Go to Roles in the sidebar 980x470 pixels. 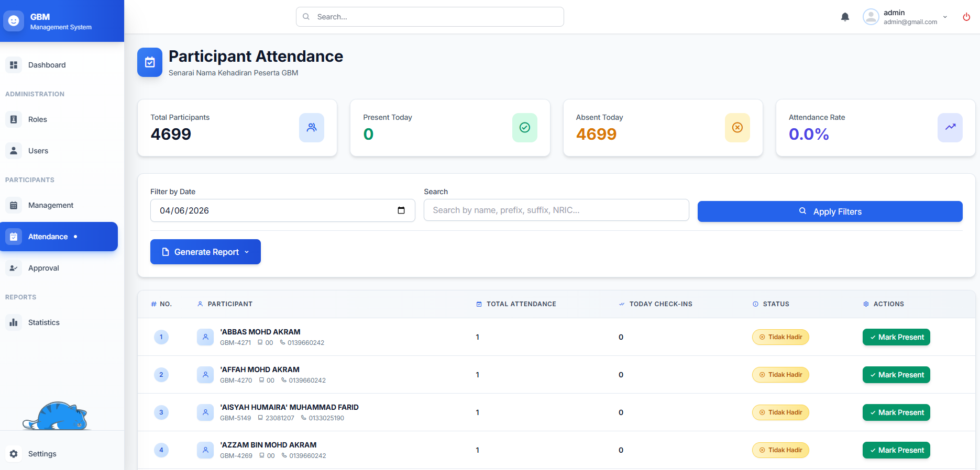pyautogui.click(x=59, y=119)
